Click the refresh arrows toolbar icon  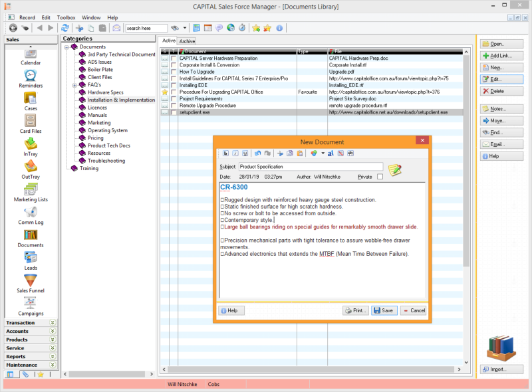(x=65, y=28)
